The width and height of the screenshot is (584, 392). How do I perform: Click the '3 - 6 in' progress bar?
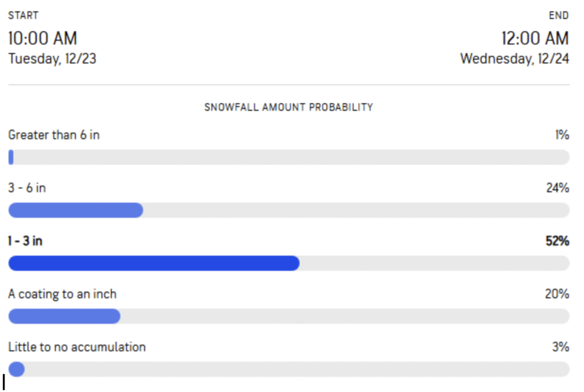(x=289, y=210)
